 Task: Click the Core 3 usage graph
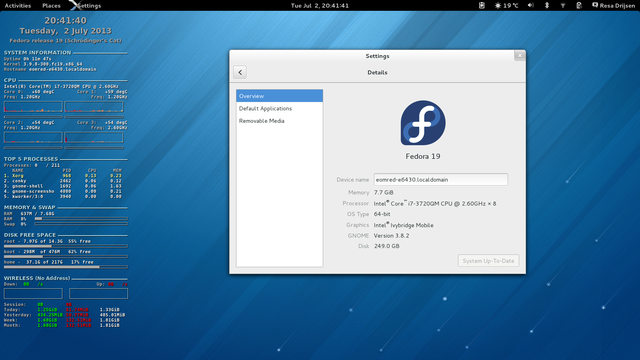94,137
